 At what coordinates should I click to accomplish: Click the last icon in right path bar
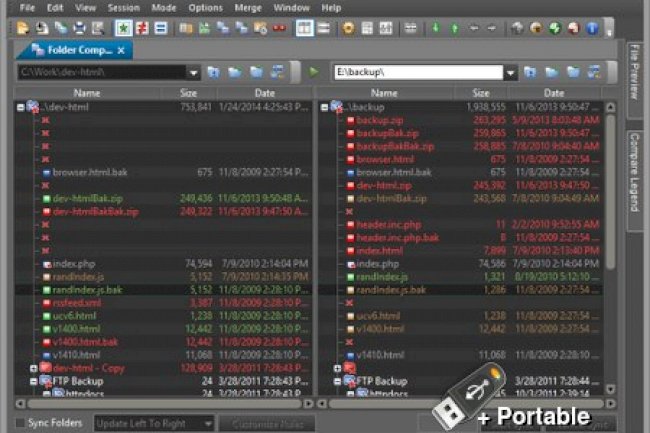tap(594, 72)
